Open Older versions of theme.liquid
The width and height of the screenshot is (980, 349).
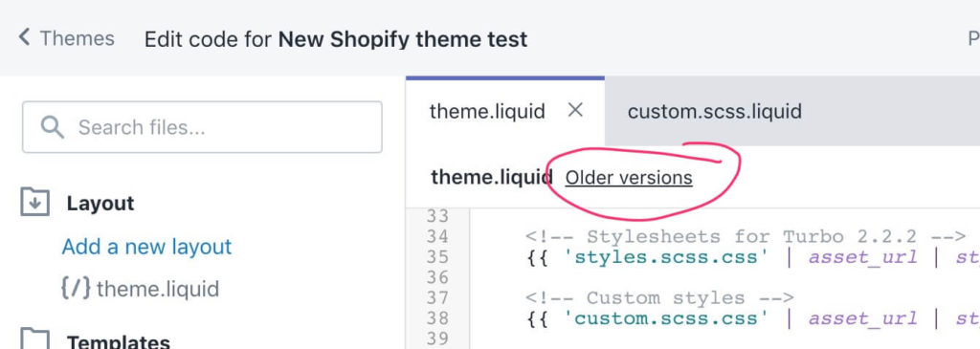(x=629, y=178)
